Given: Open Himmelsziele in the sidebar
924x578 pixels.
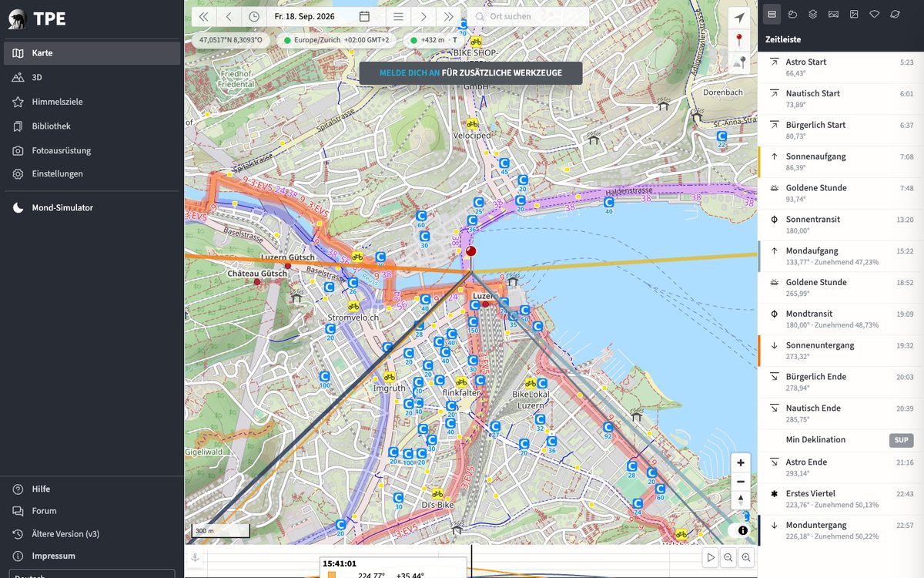Looking at the screenshot, I should point(92,102).
